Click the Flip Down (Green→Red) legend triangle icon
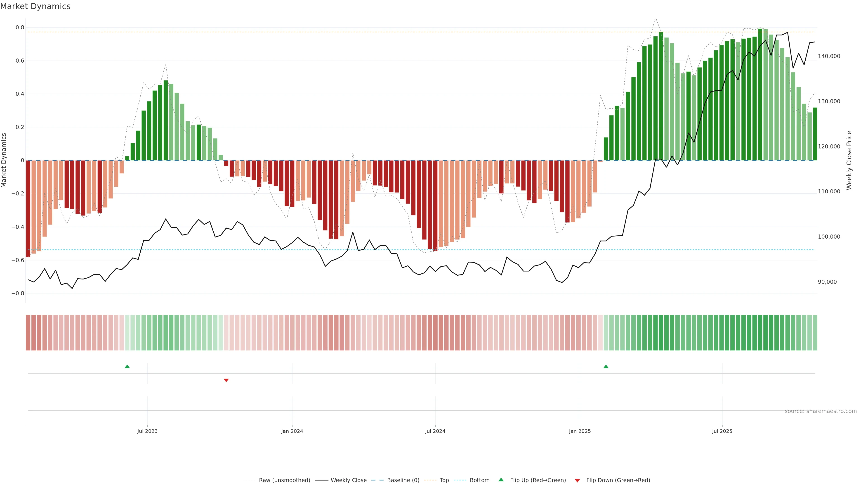The width and height of the screenshot is (868, 488). click(577, 481)
